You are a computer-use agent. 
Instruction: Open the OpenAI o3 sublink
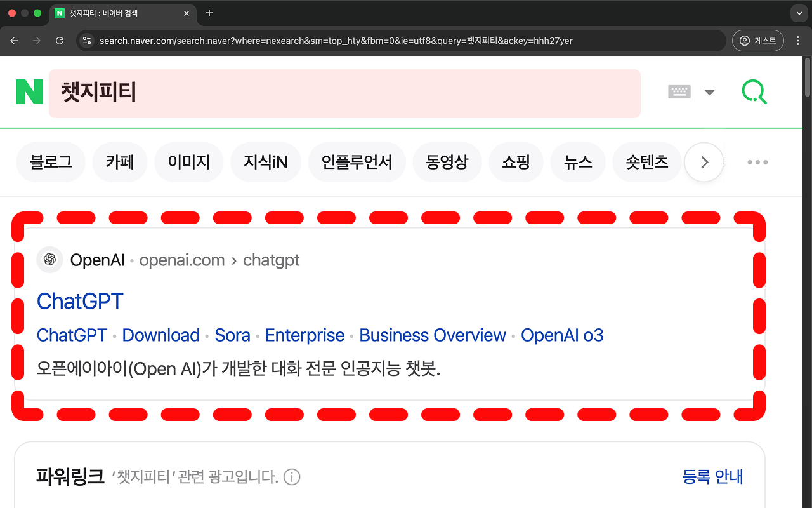point(562,335)
